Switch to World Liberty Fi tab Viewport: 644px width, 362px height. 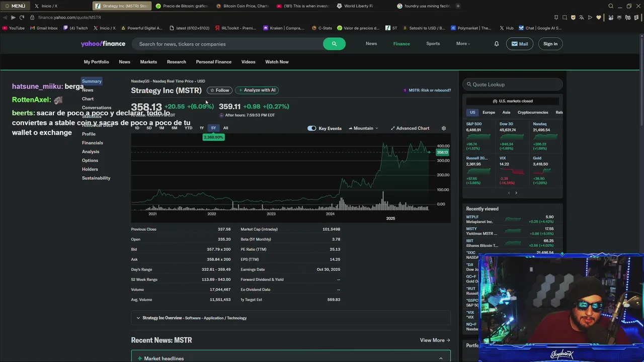(x=355, y=6)
